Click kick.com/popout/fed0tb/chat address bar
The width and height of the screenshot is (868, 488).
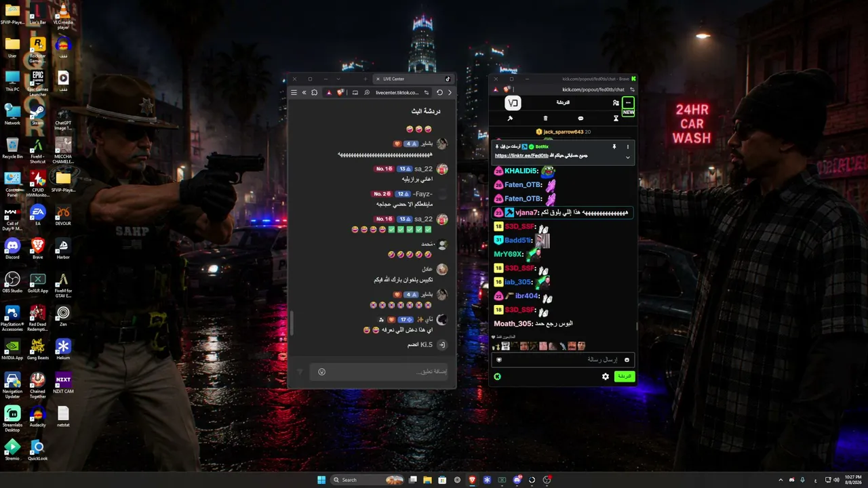593,89
